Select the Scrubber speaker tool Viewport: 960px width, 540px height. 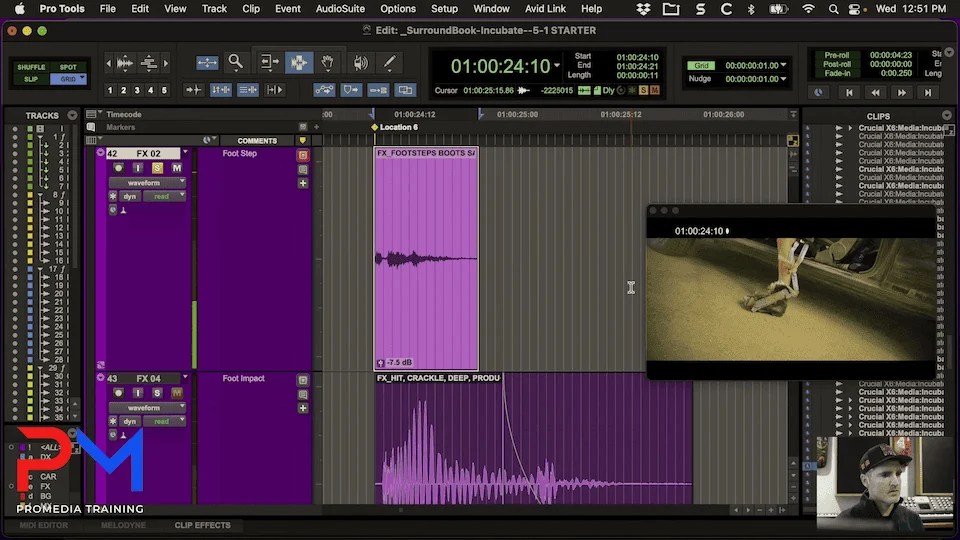pos(361,62)
